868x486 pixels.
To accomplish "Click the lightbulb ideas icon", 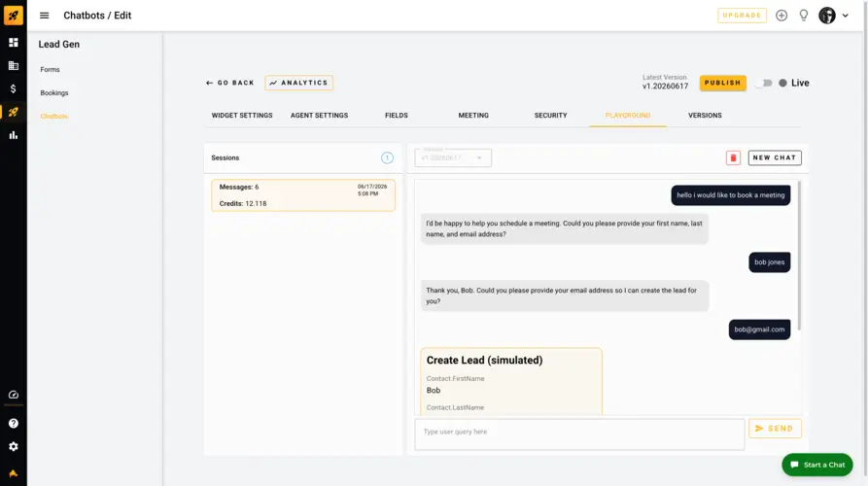I will tap(804, 16).
